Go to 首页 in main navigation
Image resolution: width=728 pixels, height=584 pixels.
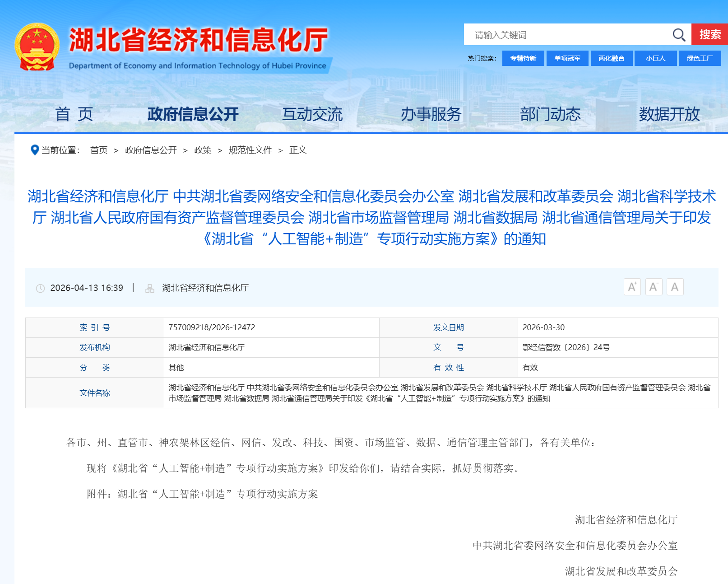tap(74, 114)
